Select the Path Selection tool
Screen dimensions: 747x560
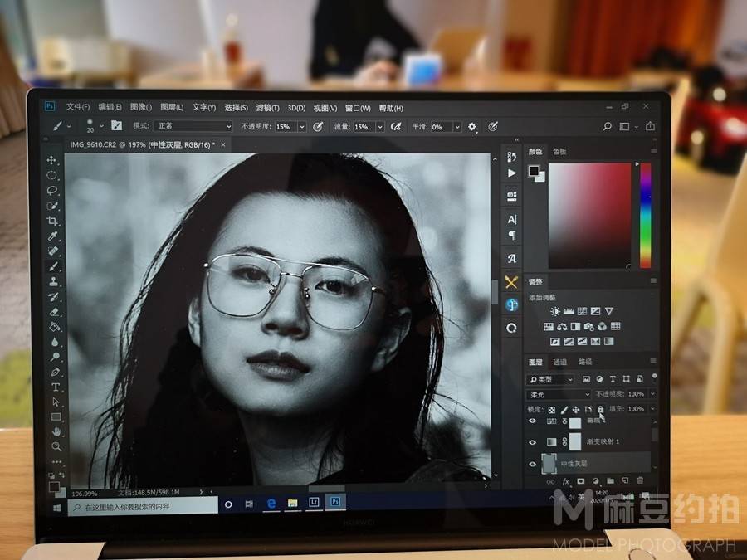(x=56, y=402)
